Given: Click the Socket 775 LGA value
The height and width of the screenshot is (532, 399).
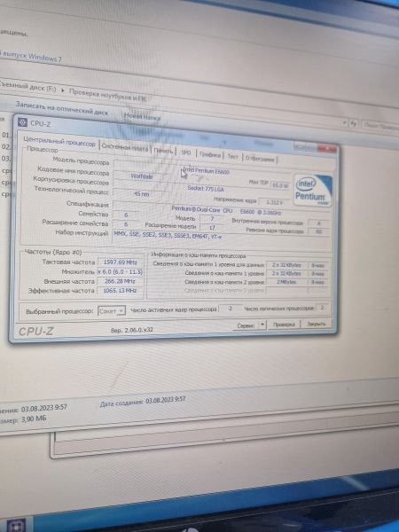Looking at the screenshot, I should [x=206, y=188].
